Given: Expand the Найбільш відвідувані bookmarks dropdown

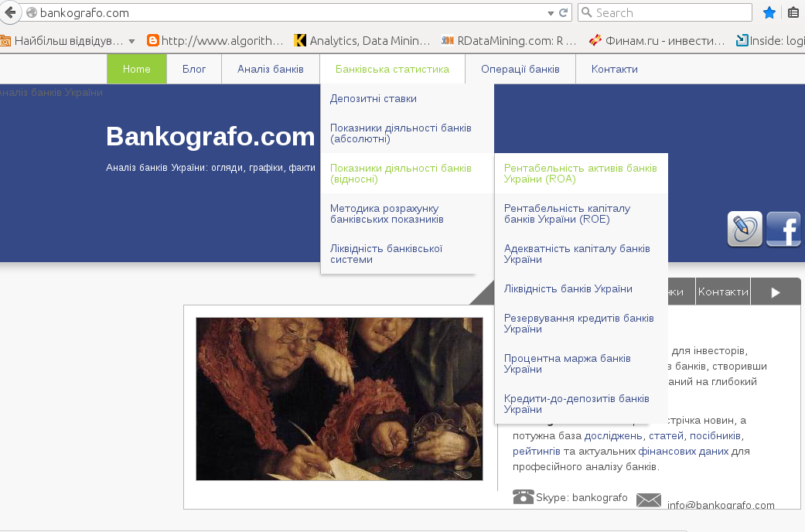Looking at the screenshot, I should [x=131, y=40].
